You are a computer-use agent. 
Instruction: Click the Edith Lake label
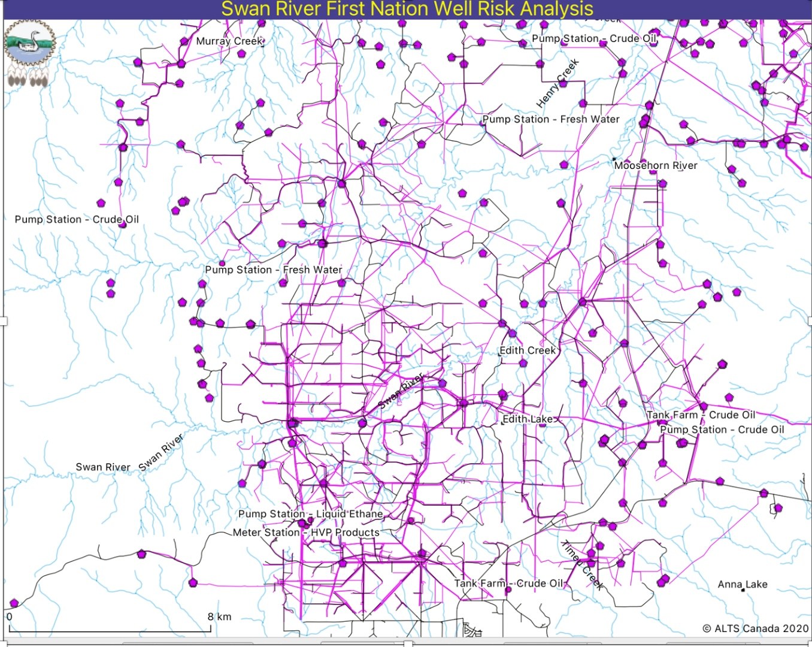[528, 419]
